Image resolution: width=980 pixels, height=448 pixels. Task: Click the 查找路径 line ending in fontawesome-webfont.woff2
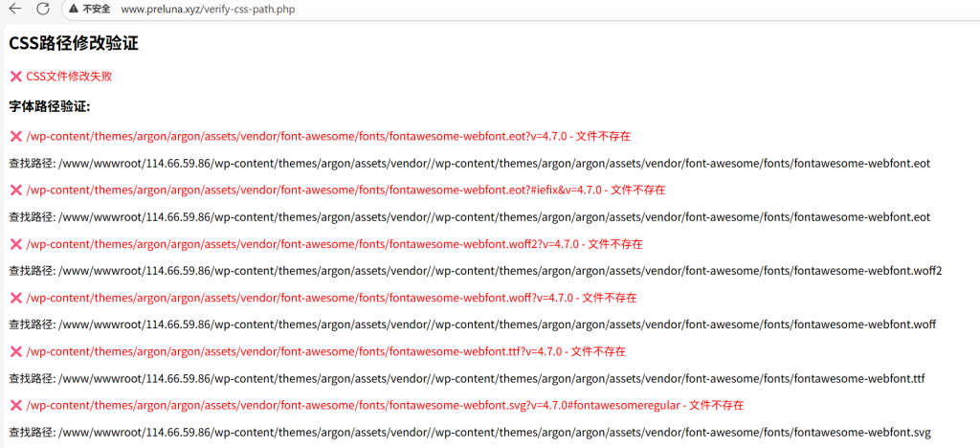pyautogui.click(x=475, y=271)
